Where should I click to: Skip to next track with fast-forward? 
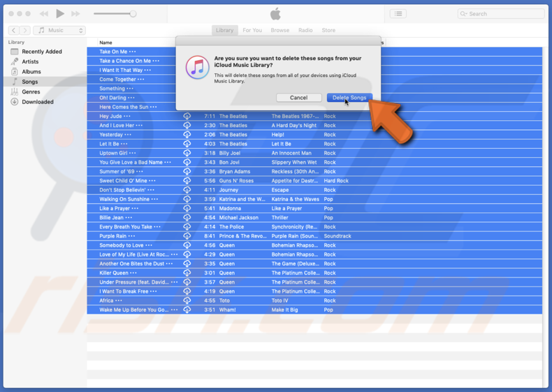75,14
